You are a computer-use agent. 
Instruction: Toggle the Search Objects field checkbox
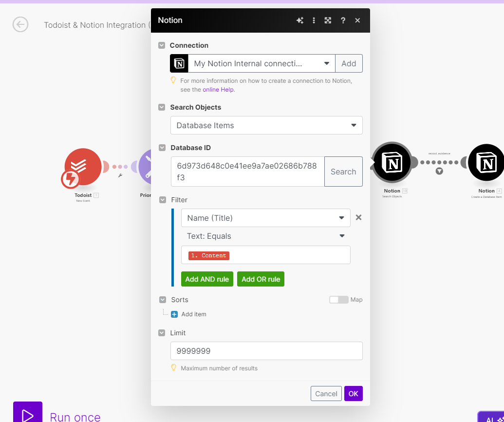point(162,107)
